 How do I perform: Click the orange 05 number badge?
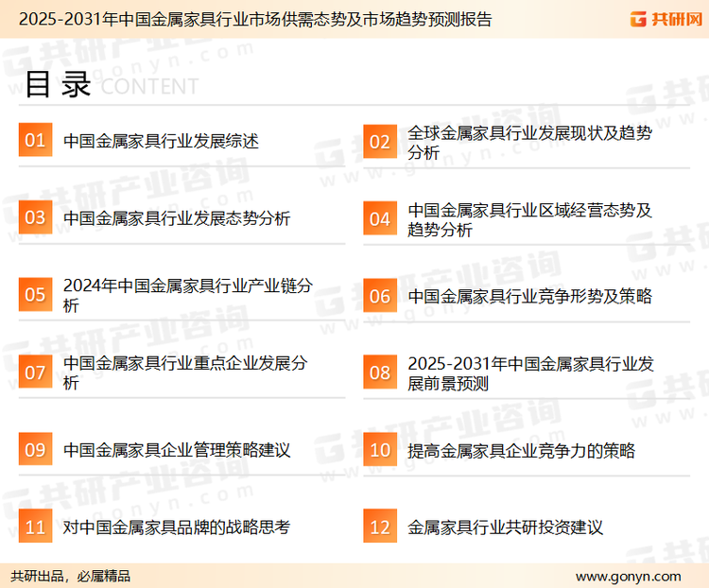[x=35, y=294]
